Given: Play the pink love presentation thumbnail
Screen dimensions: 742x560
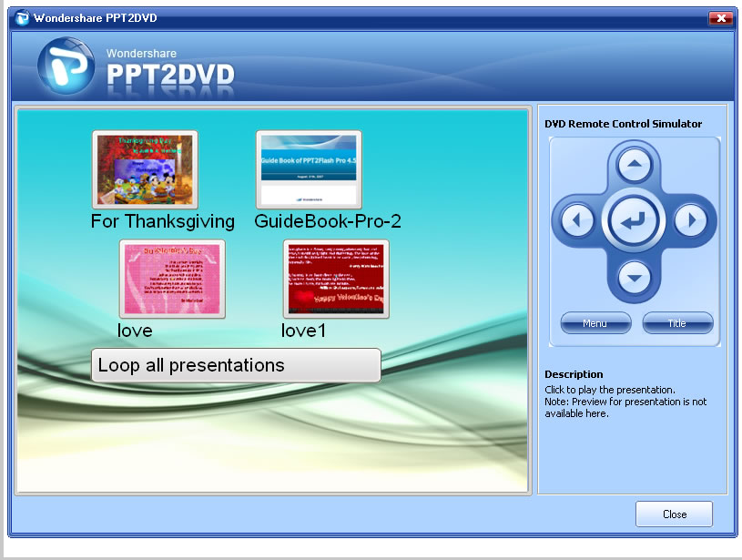Looking at the screenshot, I should [172, 280].
